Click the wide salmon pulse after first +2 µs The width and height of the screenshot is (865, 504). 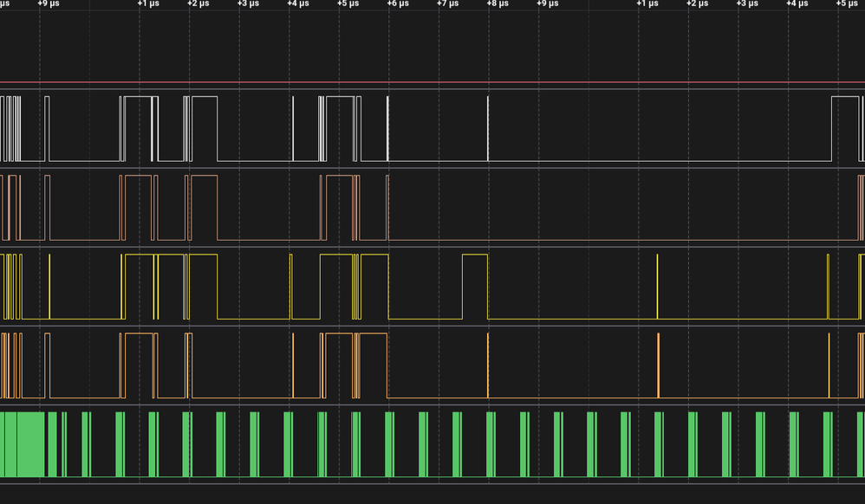204,208
